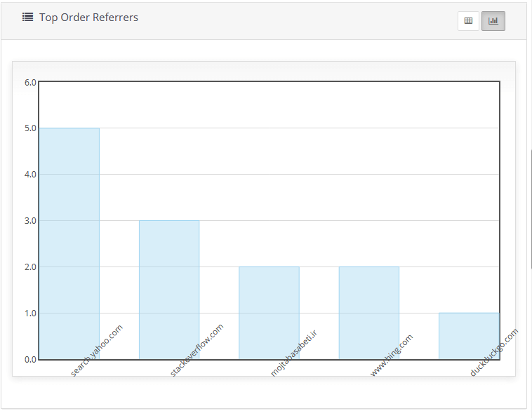Select the duckduckgo.com bar
532x418 pixels.
click(x=469, y=336)
